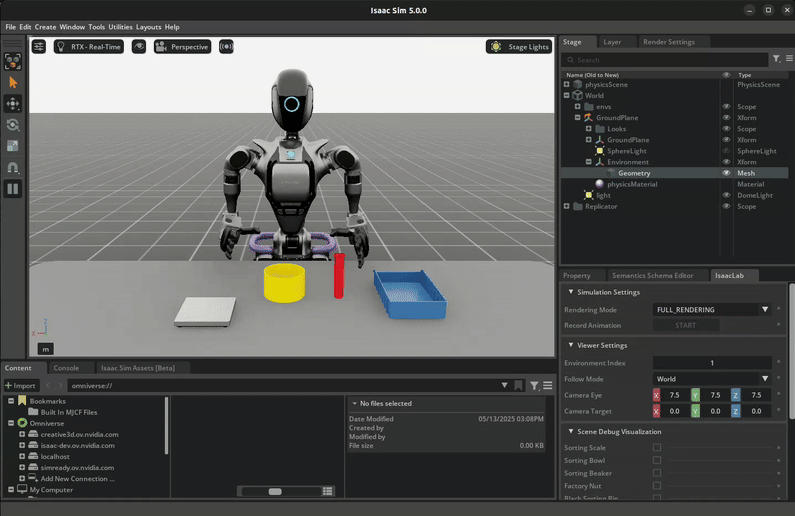Open the Stage Lights menu
This screenshot has height=516, width=795.
click(519, 47)
